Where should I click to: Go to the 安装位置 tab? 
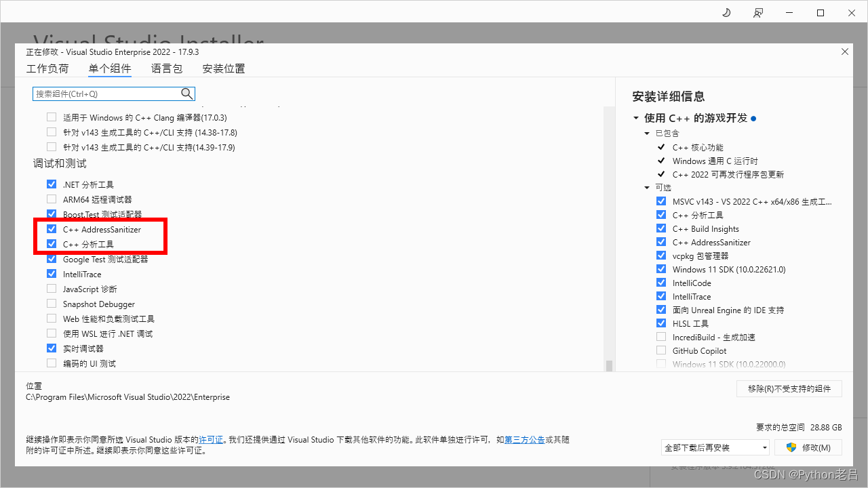224,68
